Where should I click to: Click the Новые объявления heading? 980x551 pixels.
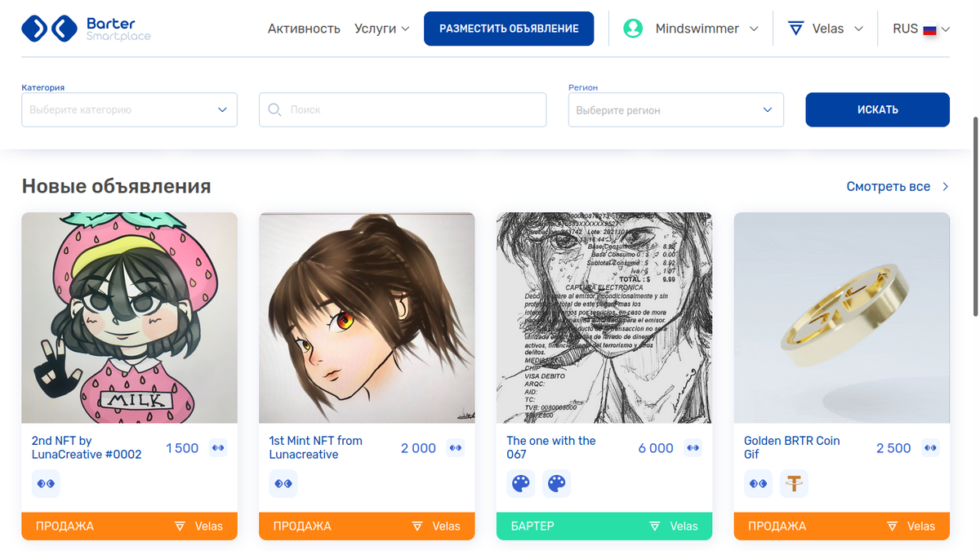(x=116, y=186)
